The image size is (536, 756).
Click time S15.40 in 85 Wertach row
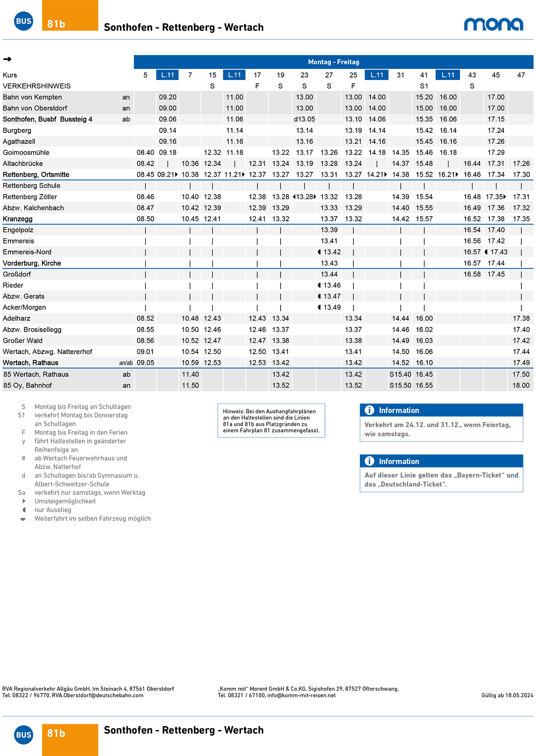400,375
